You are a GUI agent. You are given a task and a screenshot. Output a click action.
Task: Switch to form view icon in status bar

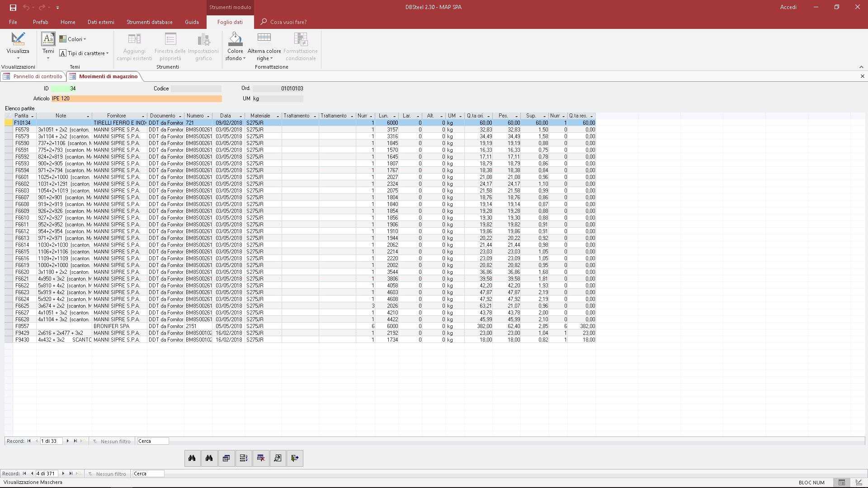click(x=842, y=482)
